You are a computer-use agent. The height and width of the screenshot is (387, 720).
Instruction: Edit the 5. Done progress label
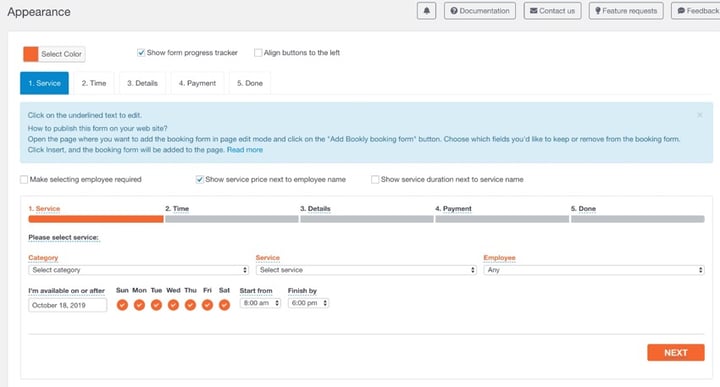(583, 208)
